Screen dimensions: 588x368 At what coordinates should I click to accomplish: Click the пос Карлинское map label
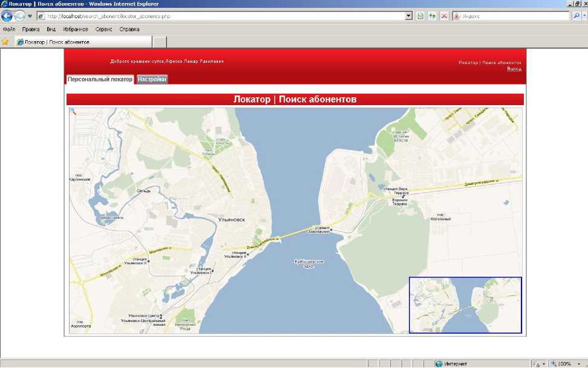(x=80, y=177)
